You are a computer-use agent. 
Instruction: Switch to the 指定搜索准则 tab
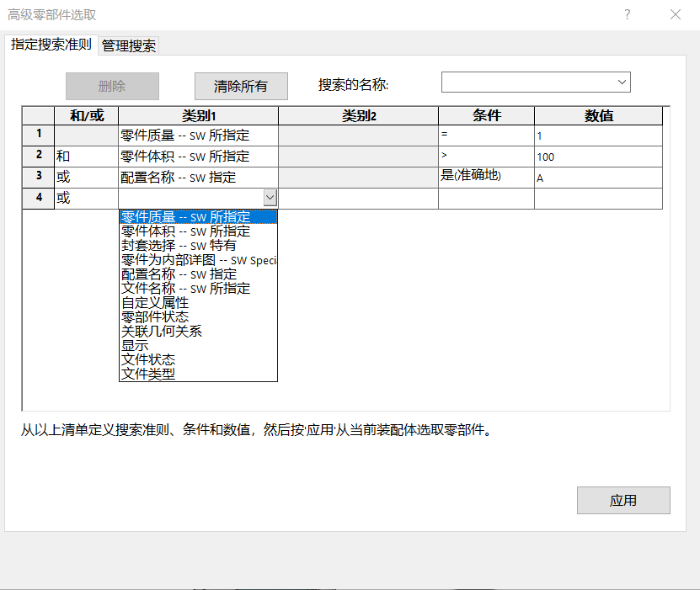[x=51, y=46]
